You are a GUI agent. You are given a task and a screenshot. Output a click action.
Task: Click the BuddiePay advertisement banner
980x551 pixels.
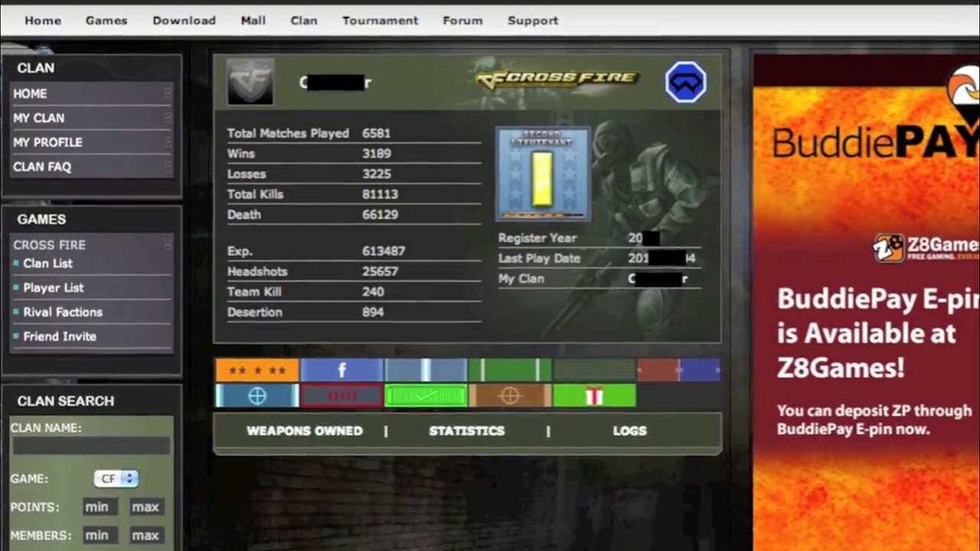point(867,302)
